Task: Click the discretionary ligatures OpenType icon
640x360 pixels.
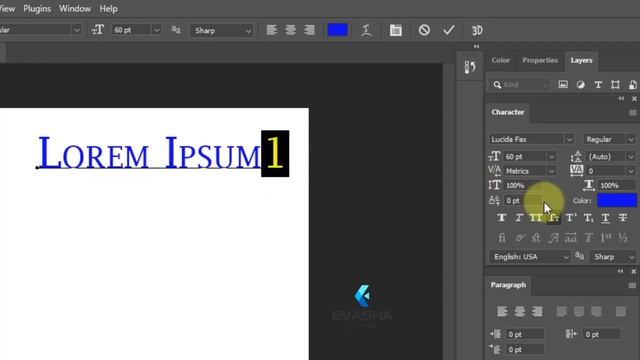Action: (x=536, y=238)
